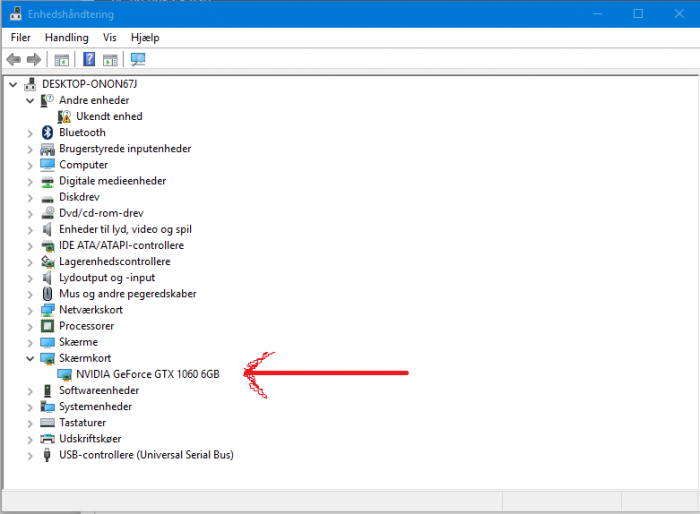Screen dimensions: 700x514
Task: Collapse the Skærmkort node
Action: coord(30,358)
